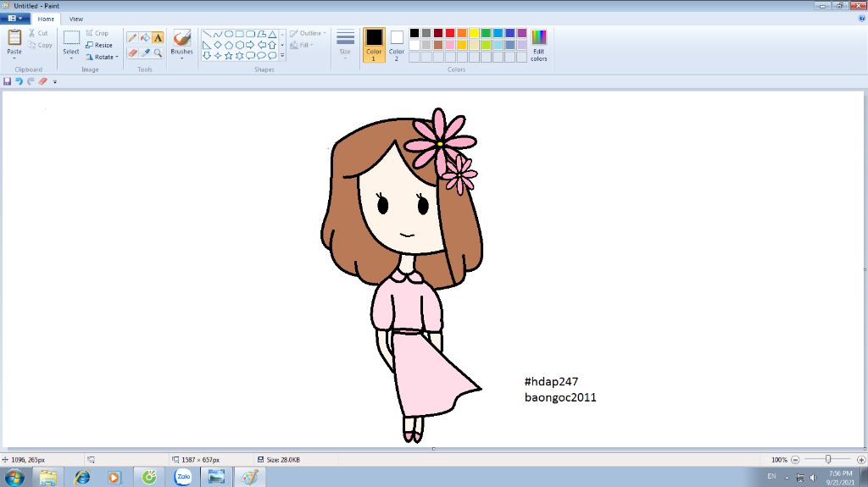Switch to the View tab
868x487 pixels.
[76, 19]
